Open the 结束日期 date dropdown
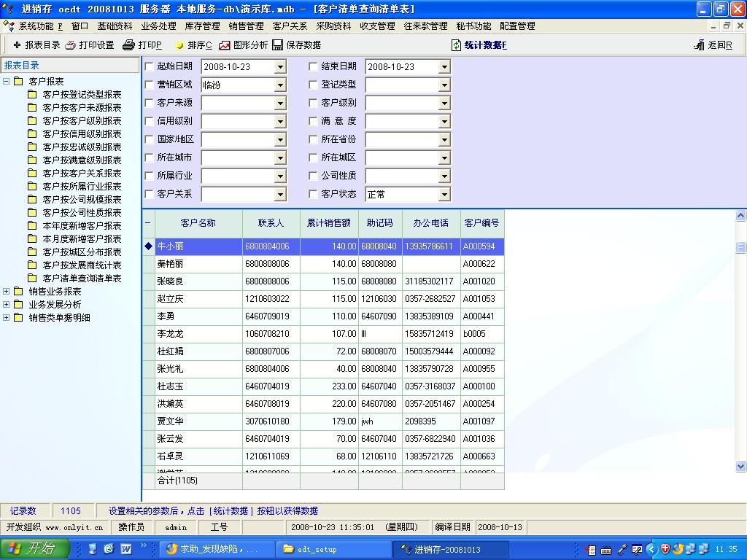This screenshot has width=747, height=560. pyautogui.click(x=444, y=67)
